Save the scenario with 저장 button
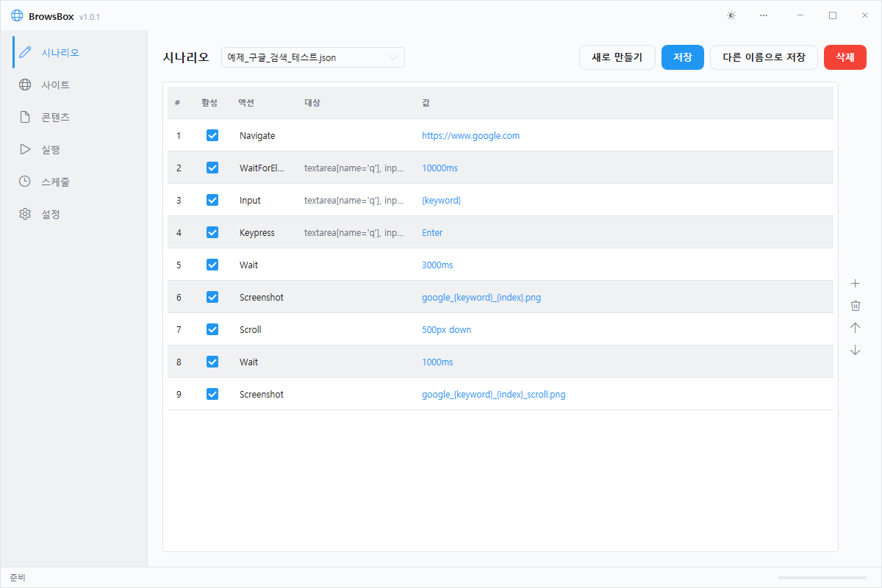Screen dimensions: 882x588 pyautogui.click(x=683, y=57)
